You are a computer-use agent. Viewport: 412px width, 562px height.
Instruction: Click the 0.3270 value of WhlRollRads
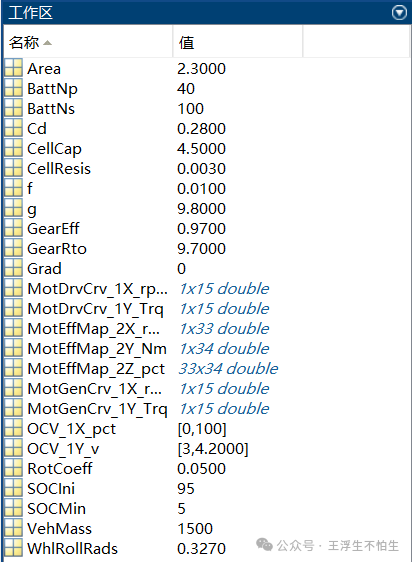coord(202,549)
